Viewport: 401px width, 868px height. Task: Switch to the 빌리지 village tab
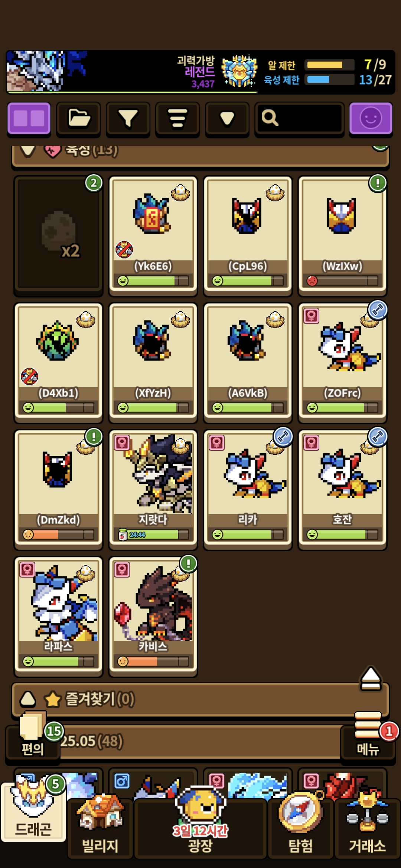click(x=100, y=828)
